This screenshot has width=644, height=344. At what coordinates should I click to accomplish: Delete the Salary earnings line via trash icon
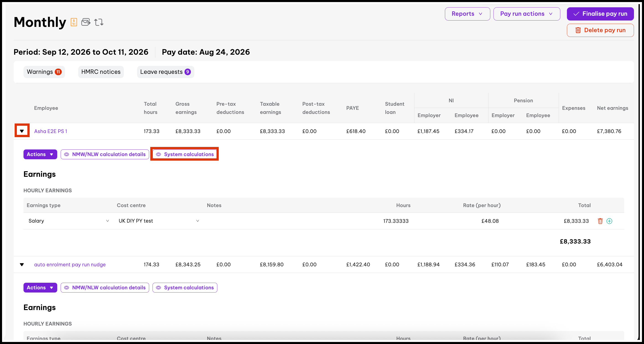point(600,221)
